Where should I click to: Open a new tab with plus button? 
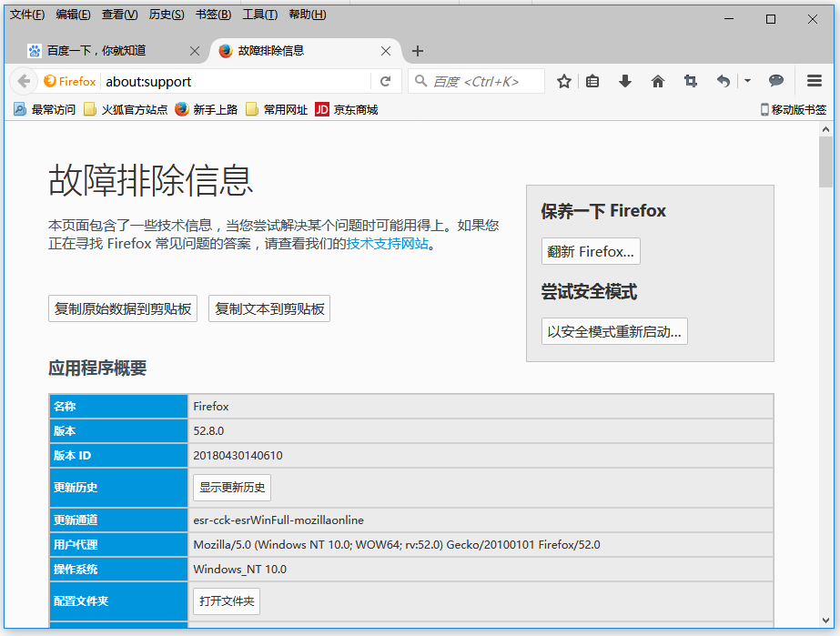point(418,51)
